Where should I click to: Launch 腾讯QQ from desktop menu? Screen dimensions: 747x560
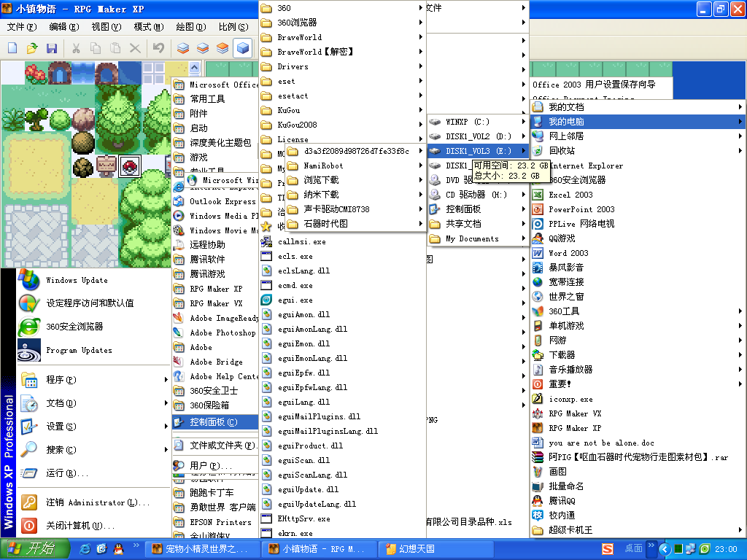[638, 500]
